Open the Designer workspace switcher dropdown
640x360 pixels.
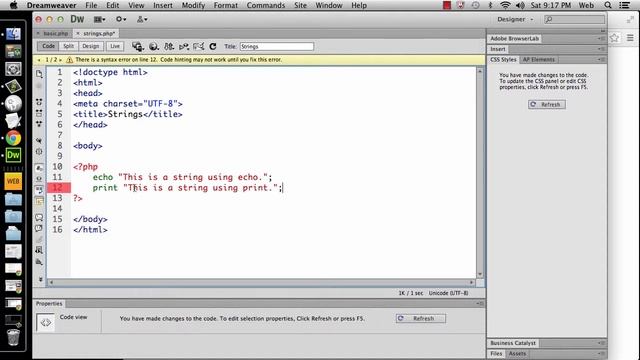(x=515, y=19)
